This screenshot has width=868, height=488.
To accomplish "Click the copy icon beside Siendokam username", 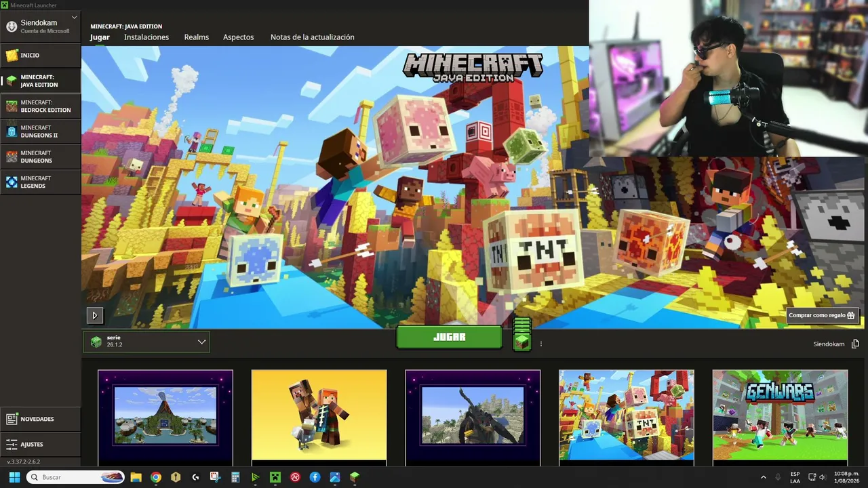I will (855, 344).
